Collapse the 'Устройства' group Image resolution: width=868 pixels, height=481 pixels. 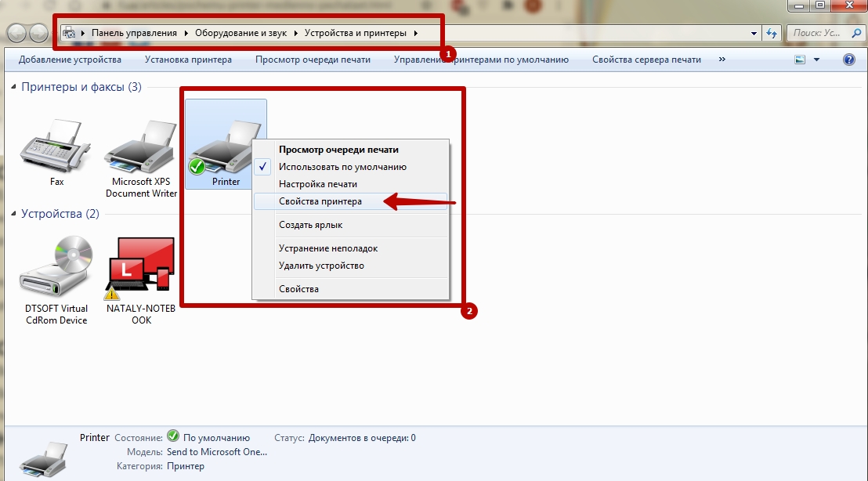point(13,214)
